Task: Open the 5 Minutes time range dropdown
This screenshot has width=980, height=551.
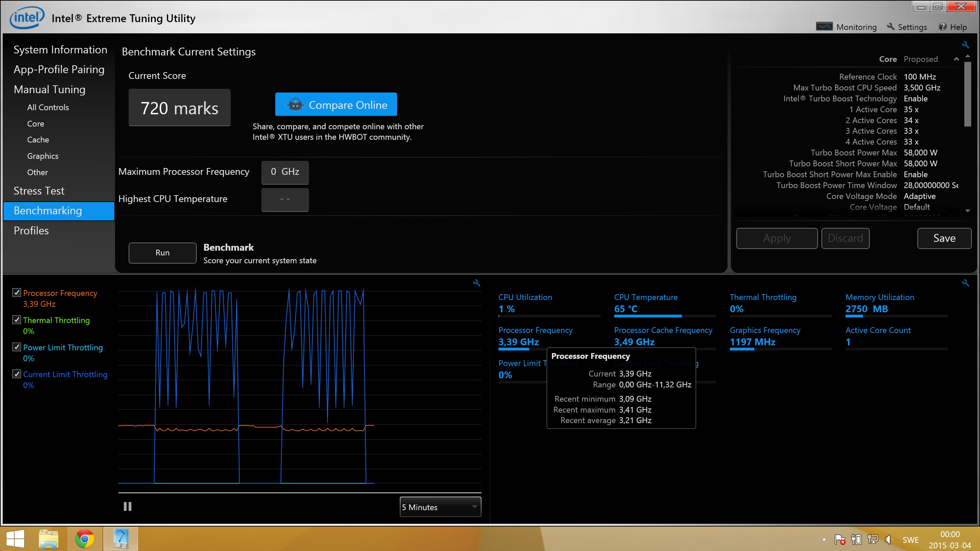Action: pos(441,507)
